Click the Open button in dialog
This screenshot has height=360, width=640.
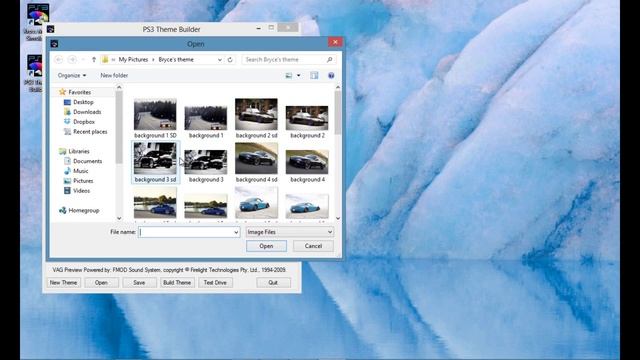click(266, 246)
